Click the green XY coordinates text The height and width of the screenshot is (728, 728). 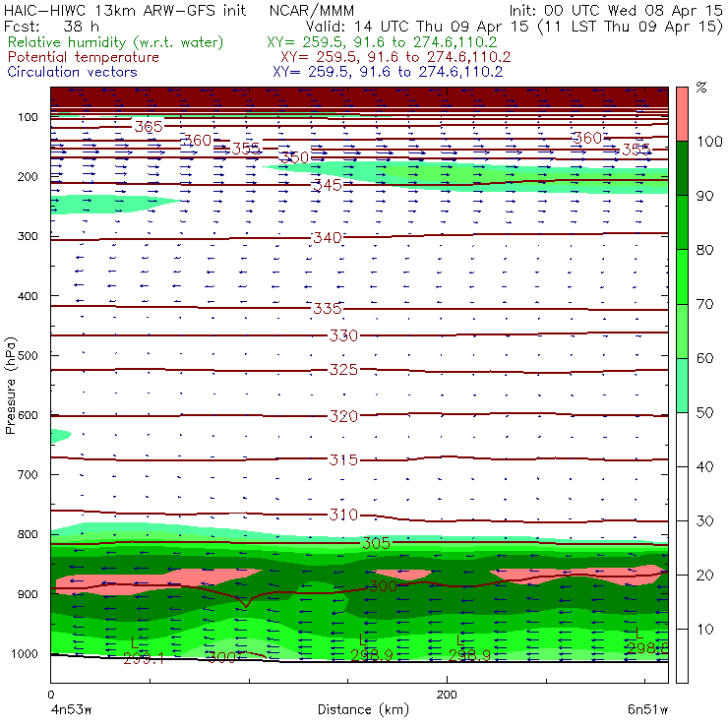pos(382,42)
